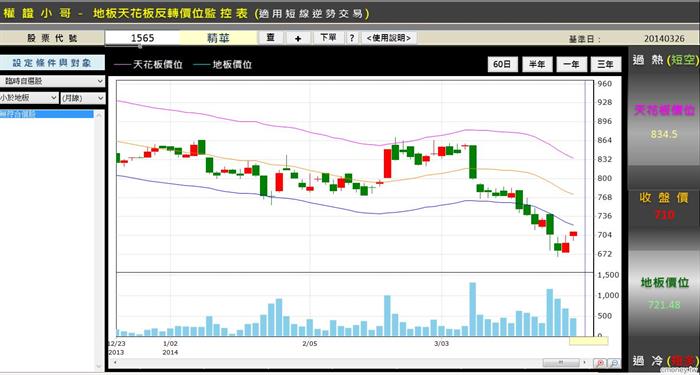Click the floor price value 721.48
700x375 pixels.
tap(664, 305)
